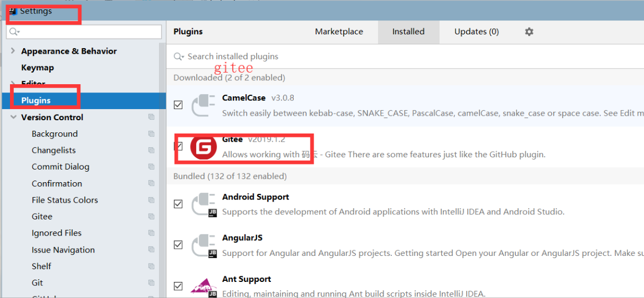Open the Changelists settings page
Image resolution: width=644 pixels, height=298 pixels.
click(x=54, y=150)
